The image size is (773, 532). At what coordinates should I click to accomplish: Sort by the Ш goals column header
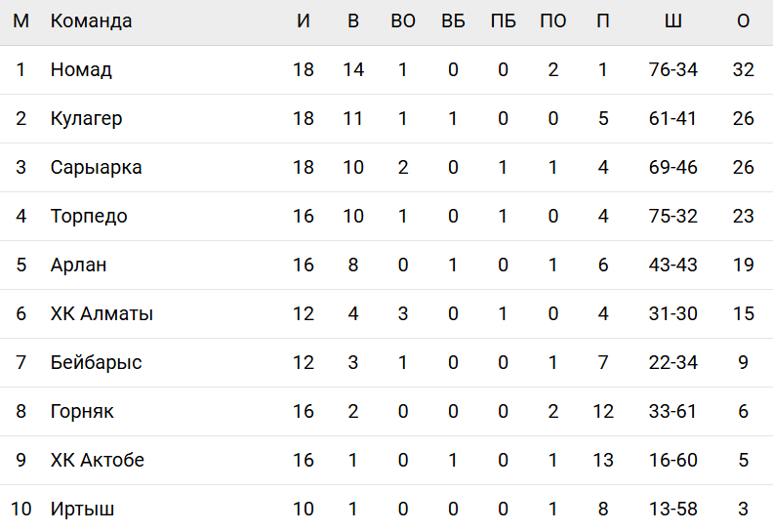point(672,21)
